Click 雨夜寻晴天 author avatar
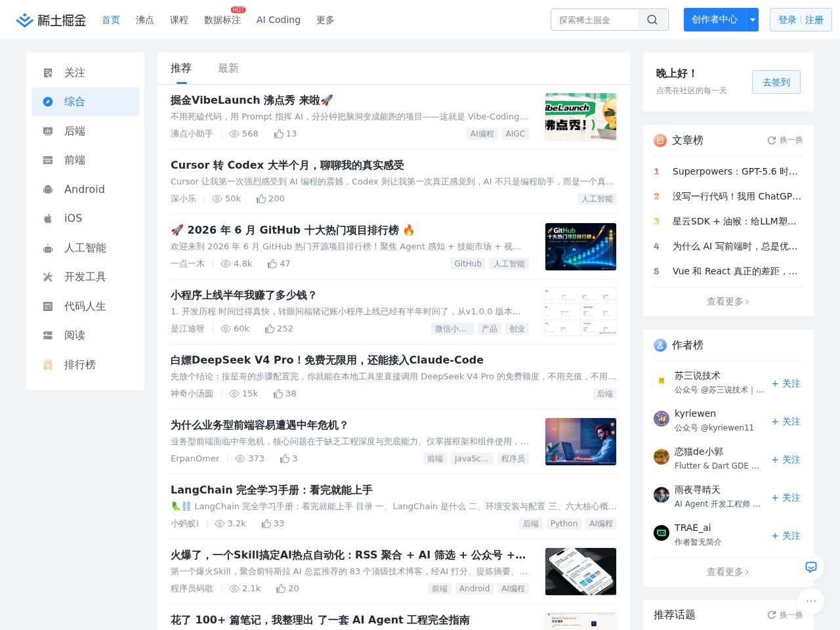The image size is (840, 630). click(661, 495)
